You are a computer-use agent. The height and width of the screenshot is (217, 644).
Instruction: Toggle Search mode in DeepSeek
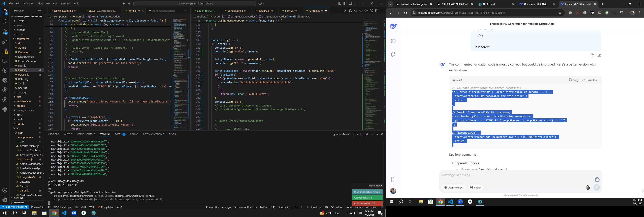[x=476, y=187]
